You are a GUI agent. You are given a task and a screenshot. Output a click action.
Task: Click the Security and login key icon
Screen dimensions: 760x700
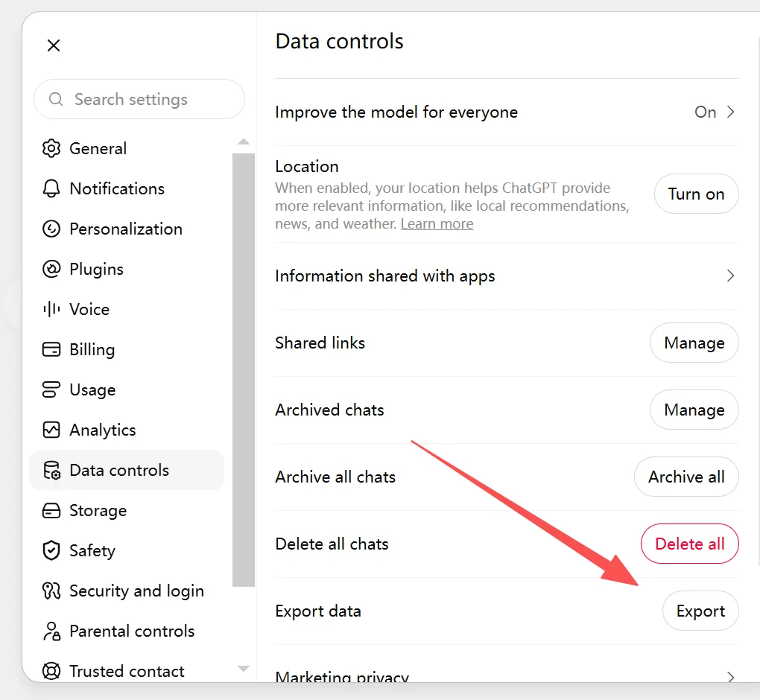(x=51, y=591)
